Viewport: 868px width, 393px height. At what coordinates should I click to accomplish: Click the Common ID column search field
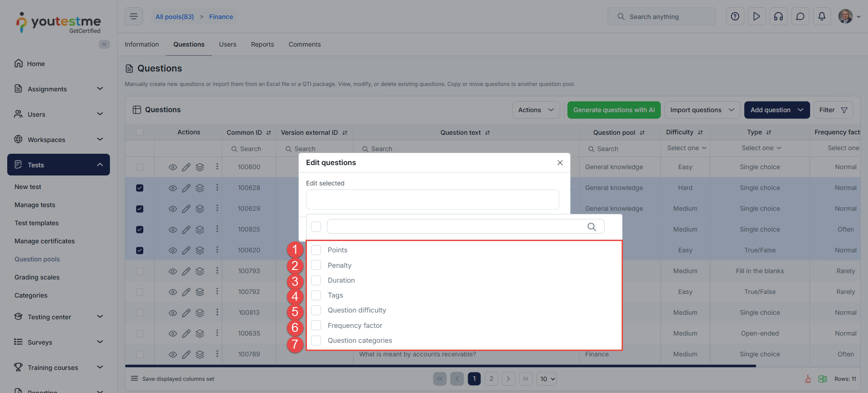(249, 149)
